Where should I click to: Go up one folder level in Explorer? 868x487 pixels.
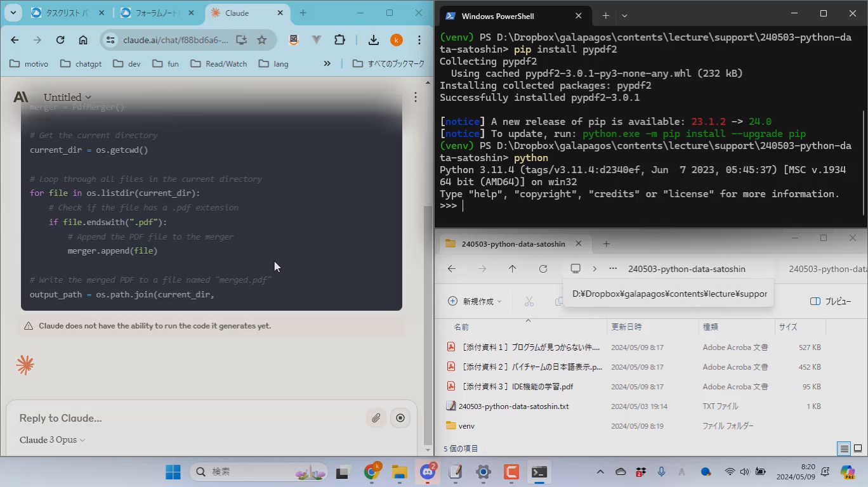coord(513,269)
